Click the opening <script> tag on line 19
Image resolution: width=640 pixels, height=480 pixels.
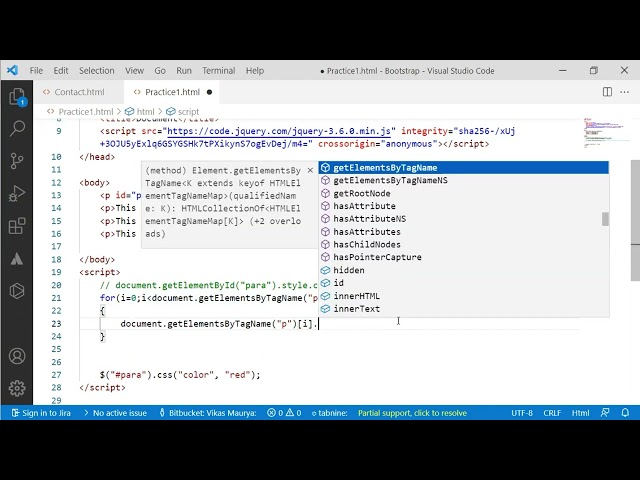click(100, 272)
